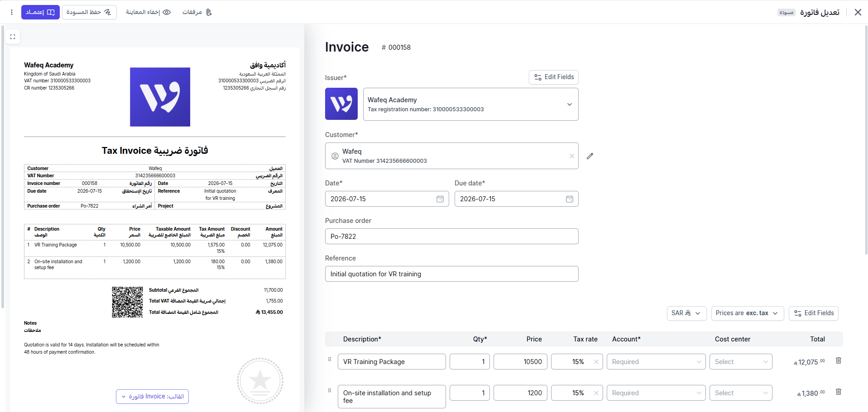This screenshot has height=412, width=868.
Task: Grab drag handle of VR Training Package row
Action: (330, 360)
